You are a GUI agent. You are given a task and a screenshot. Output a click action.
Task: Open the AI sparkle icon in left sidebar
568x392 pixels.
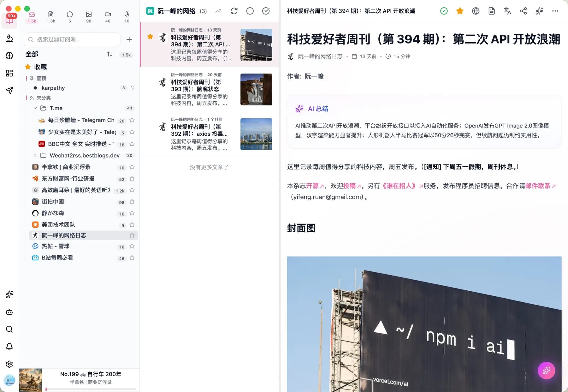[9, 294]
